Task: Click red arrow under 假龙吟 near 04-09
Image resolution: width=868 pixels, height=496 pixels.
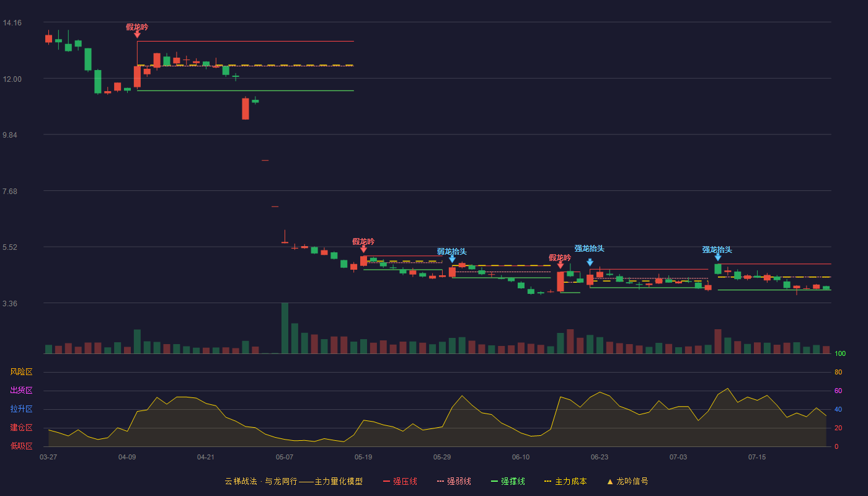Action: pyautogui.click(x=137, y=35)
